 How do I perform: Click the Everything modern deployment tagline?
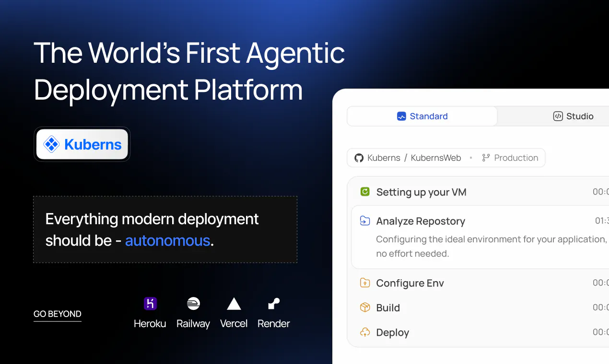[152, 229]
